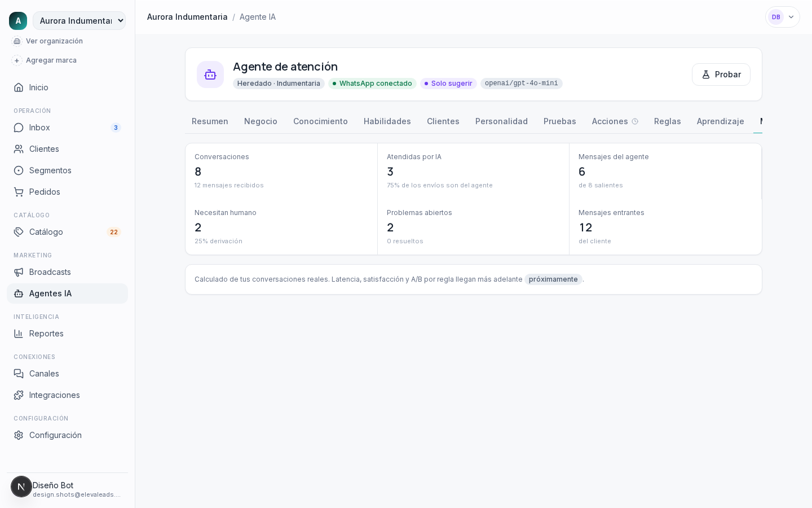Click the Atendidas por IA value 3
This screenshot has width=812, height=508.
[390, 172]
